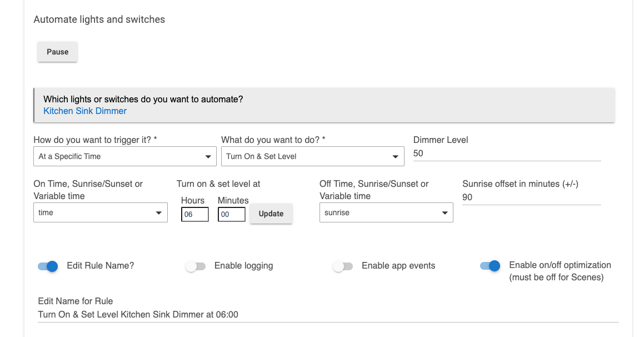Click the Dimmer Level field showing 50
The height and width of the screenshot is (337, 644).
[507, 153]
